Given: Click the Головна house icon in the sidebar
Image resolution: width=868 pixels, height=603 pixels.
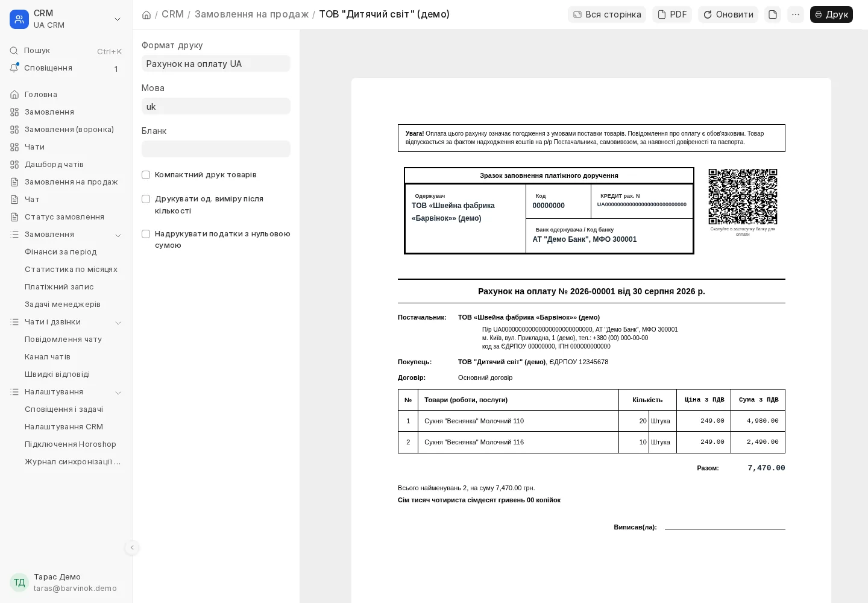Looking at the screenshot, I should click(14, 95).
